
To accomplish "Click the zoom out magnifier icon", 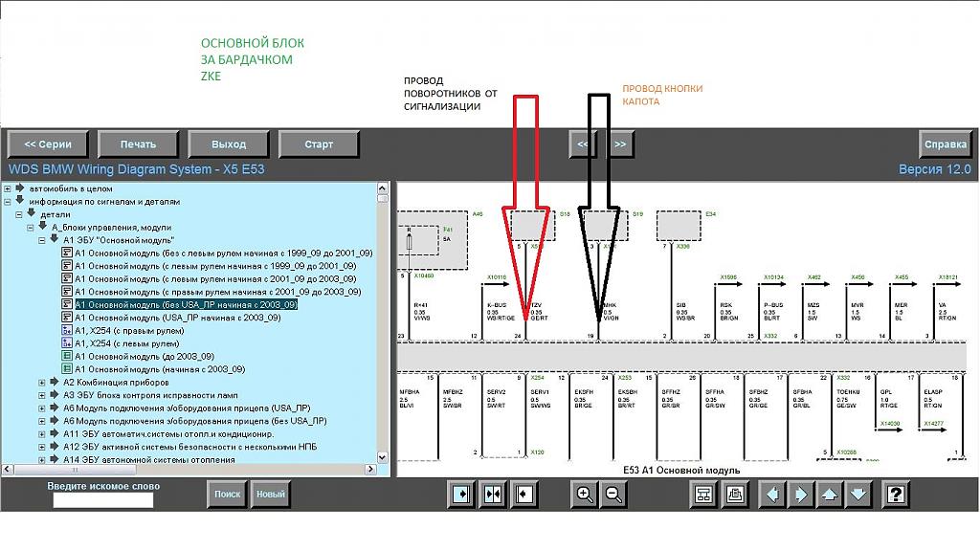I will (613, 495).
